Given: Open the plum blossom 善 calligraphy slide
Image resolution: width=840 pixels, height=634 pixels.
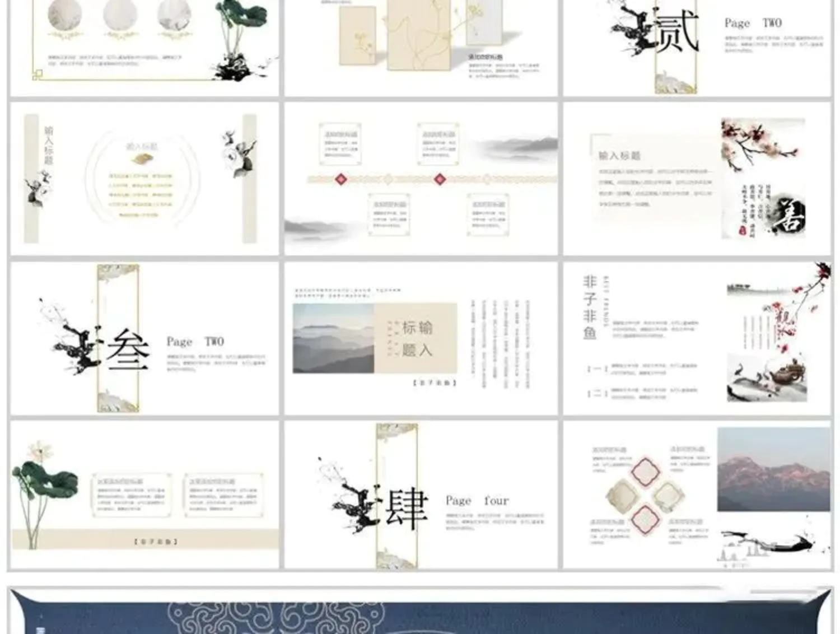Looking at the screenshot, I should pos(697,179).
